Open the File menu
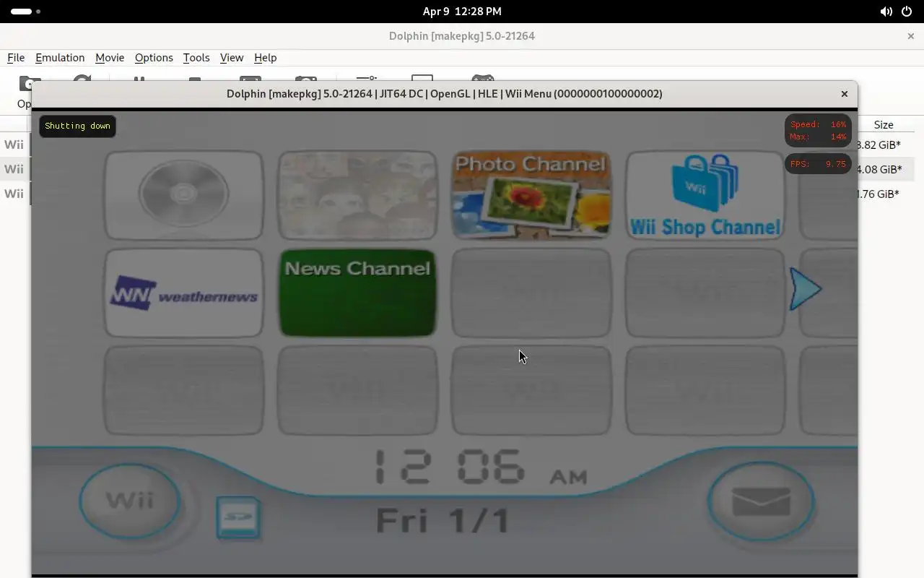The image size is (924, 578). (16, 58)
